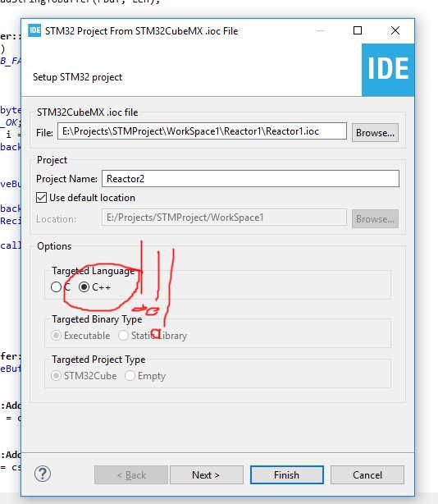The width and height of the screenshot is (438, 504).
Task: Click the 'Setup STM32 project' heading text
Action: pyautogui.click(x=77, y=77)
